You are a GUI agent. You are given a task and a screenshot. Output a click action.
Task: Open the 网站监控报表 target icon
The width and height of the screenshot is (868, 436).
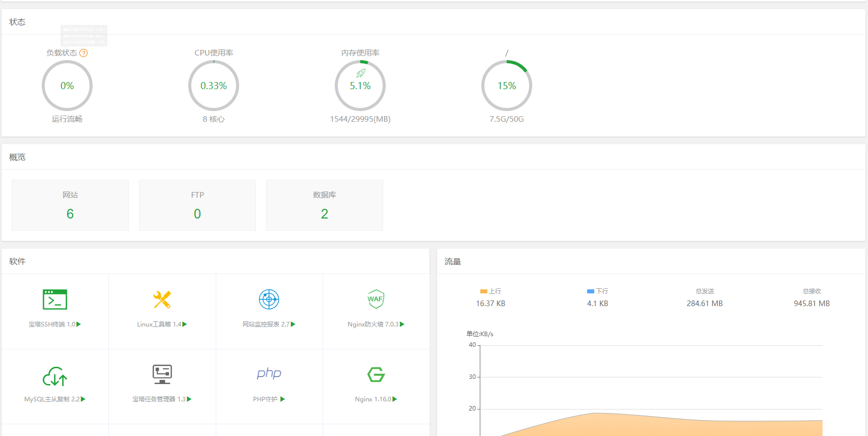pos(269,299)
